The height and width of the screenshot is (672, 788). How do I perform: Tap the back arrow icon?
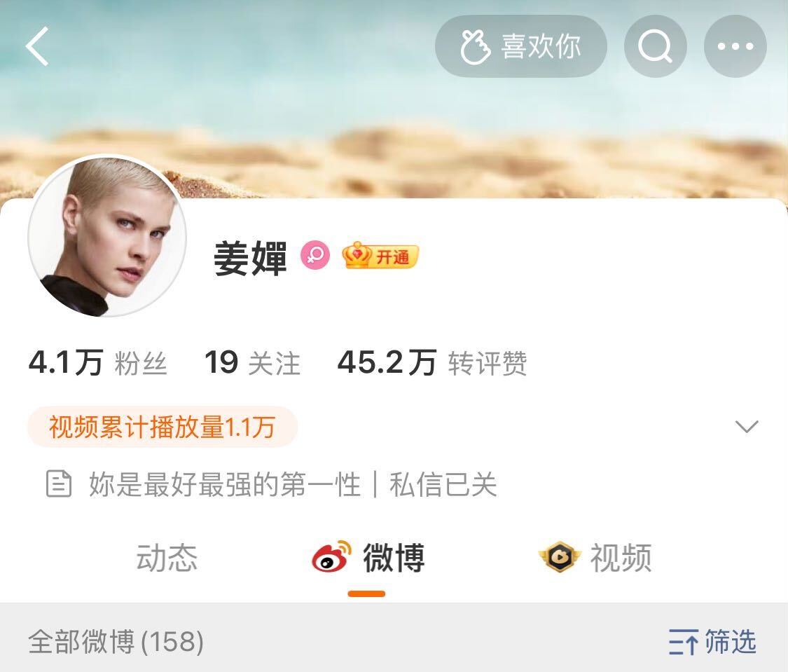point(37,46)
